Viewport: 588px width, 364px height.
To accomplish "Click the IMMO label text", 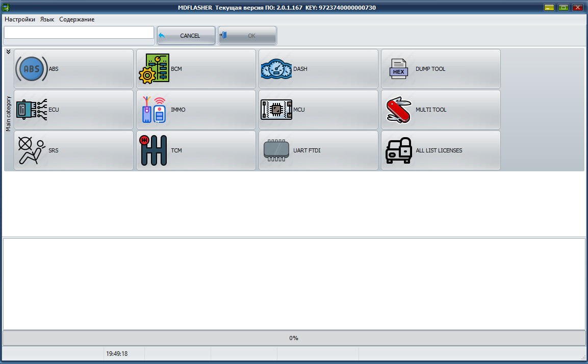I will click(x=178, y=110).
